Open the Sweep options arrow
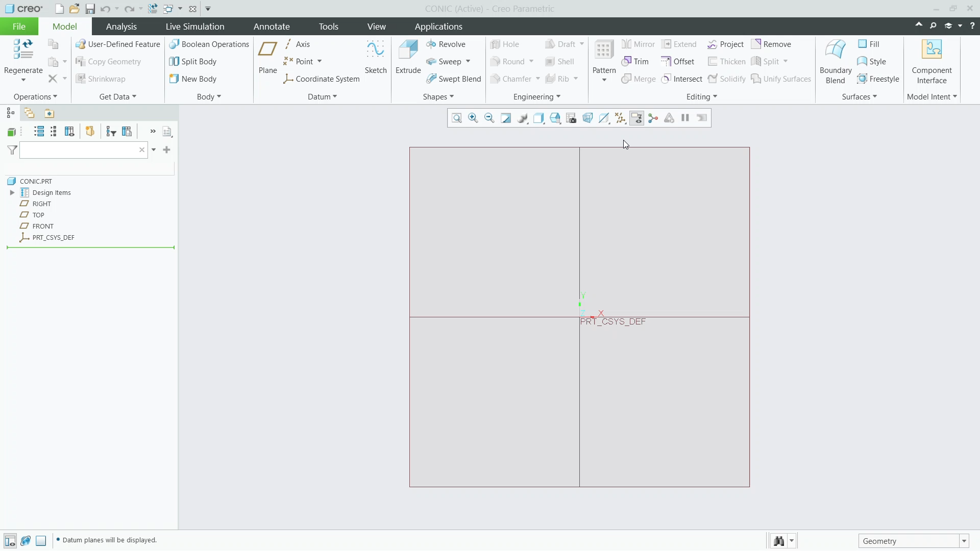This screenshot has height=551, width=980. click(x=468, y=62)
